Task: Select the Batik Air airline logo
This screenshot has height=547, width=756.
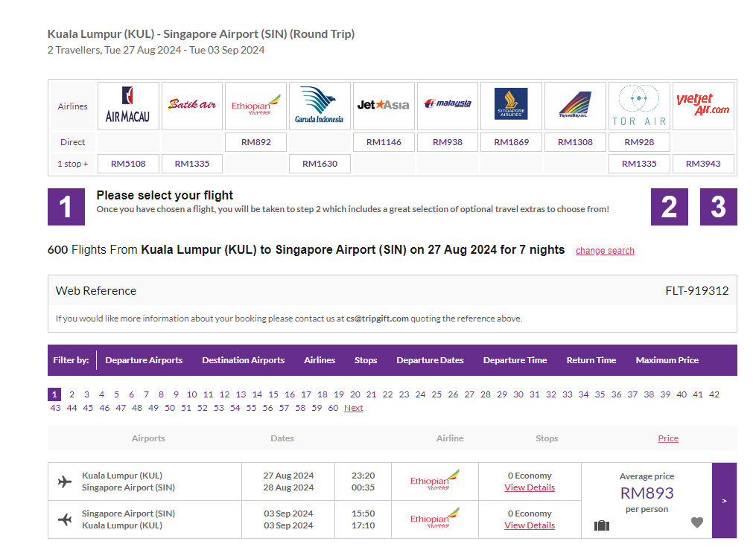Action: (x=192, y=106)
